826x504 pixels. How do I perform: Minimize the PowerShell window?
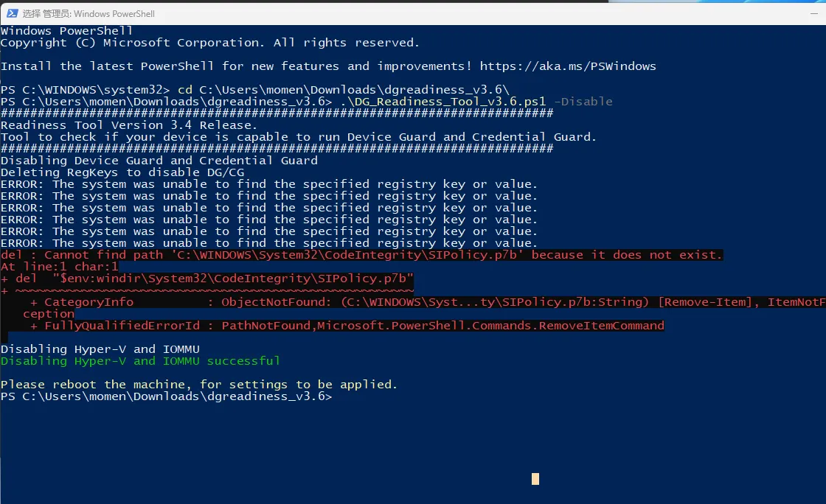click(x=814, y=14)
